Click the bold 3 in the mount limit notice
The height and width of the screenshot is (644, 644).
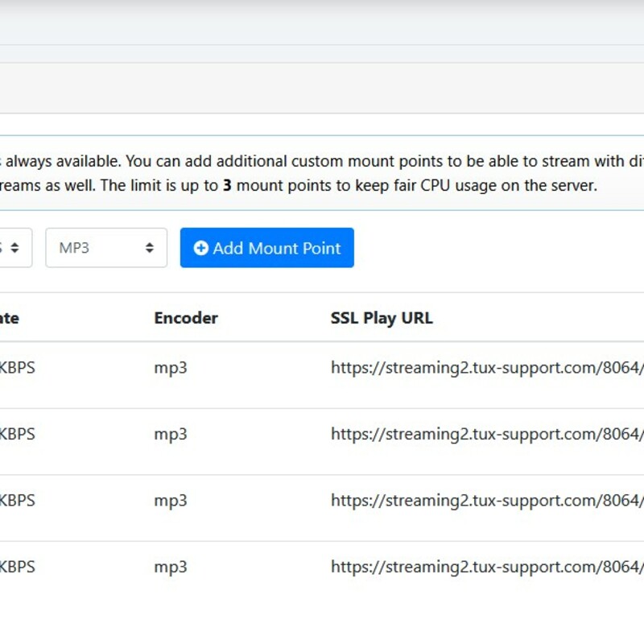[227, 185]
